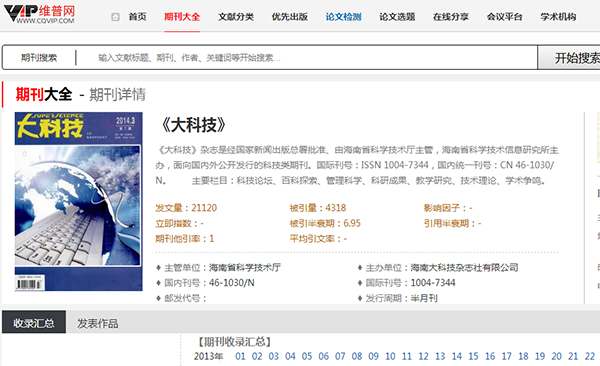Screen dimensions: 600x366
Task: Switch to the 发表作品 tab
Action: click(98, 324)
